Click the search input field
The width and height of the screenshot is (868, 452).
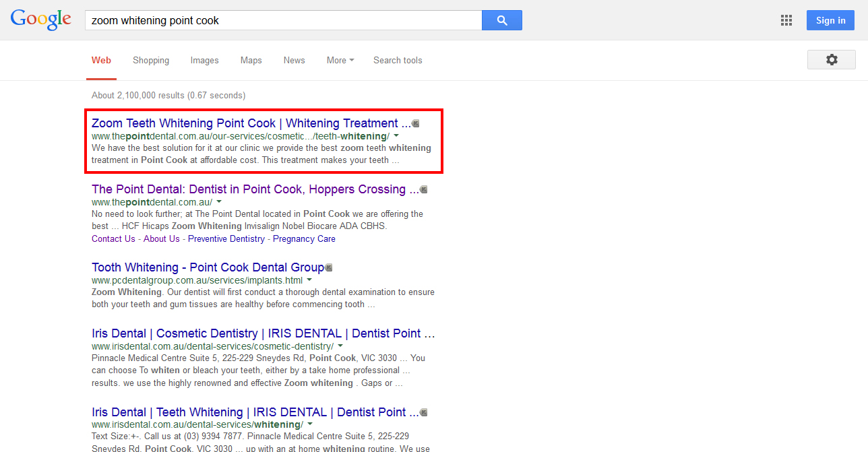(x=283, y=20)
